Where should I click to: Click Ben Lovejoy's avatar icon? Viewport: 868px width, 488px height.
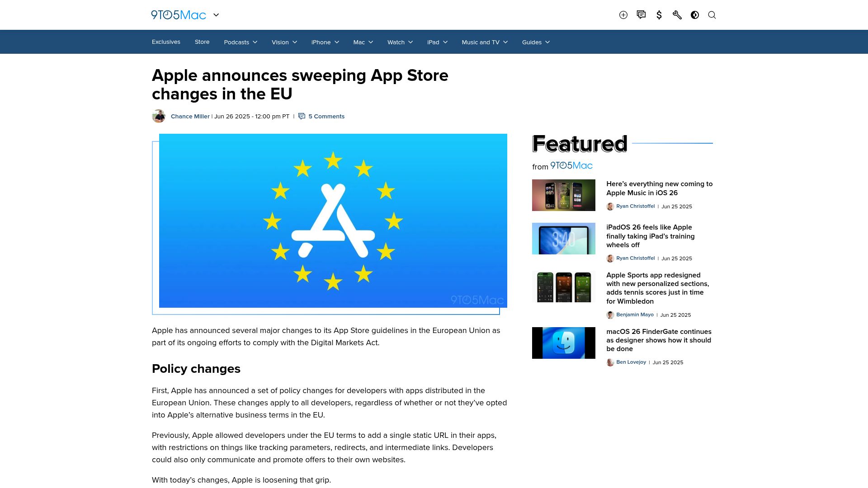tap(610, 362)
